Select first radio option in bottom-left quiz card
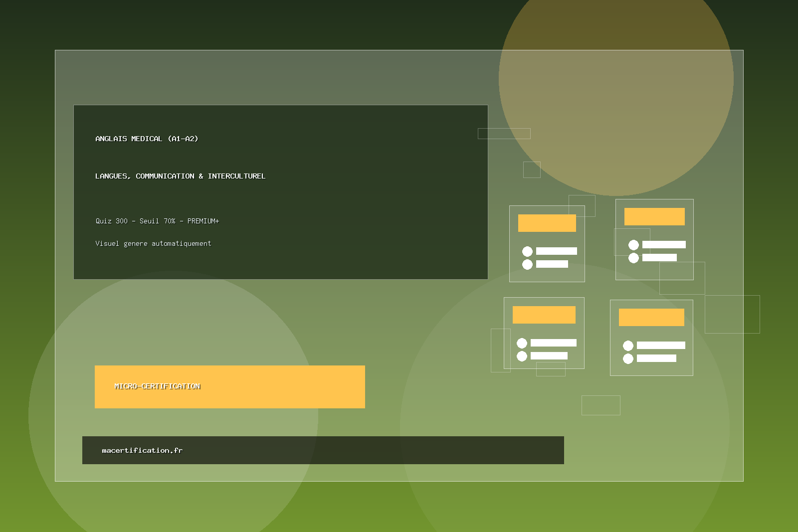Screen dimensions: 798x532 (x=522, y=343)
